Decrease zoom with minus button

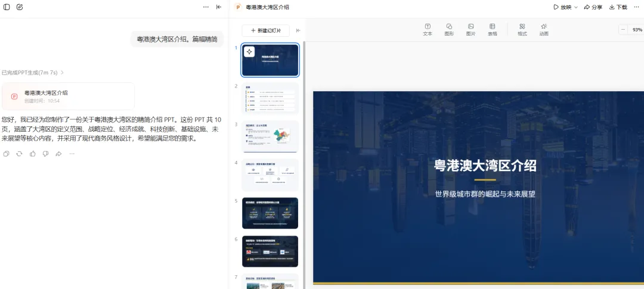pyautogui.click(x=624, y=30)
